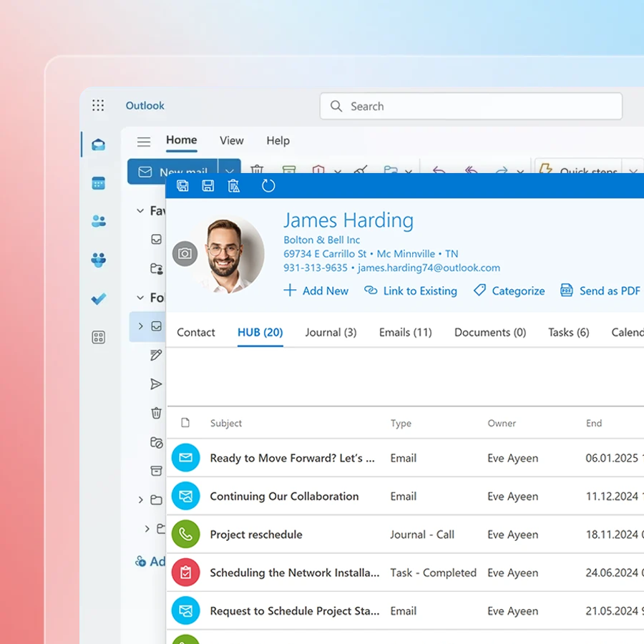Open the Move to dropdown arrow
The height and width of the screenshot is (644, 644).
409,171
